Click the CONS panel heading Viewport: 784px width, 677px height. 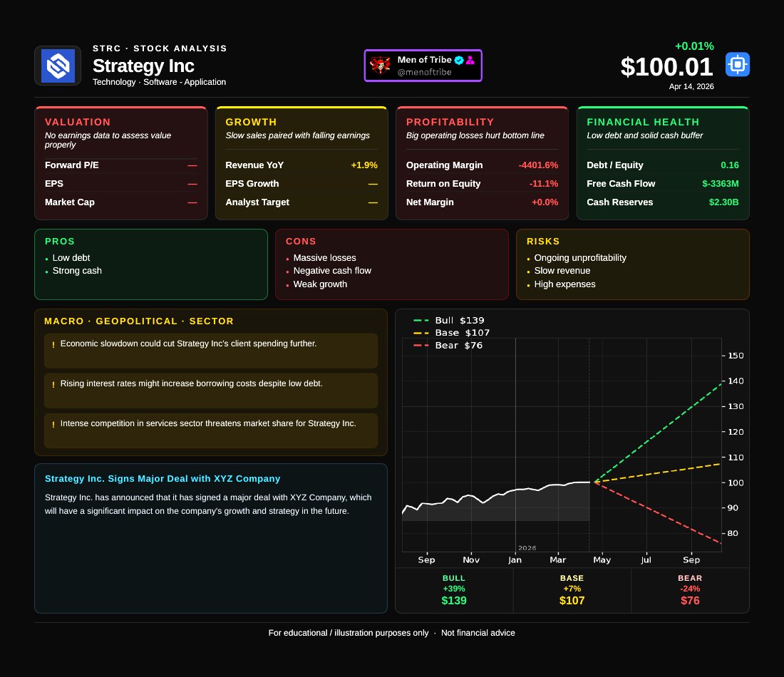coord(301,241)
